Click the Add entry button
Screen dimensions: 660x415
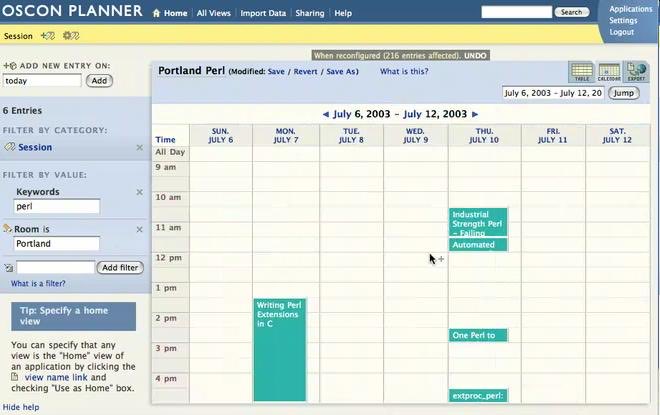(x=99, y=81)
